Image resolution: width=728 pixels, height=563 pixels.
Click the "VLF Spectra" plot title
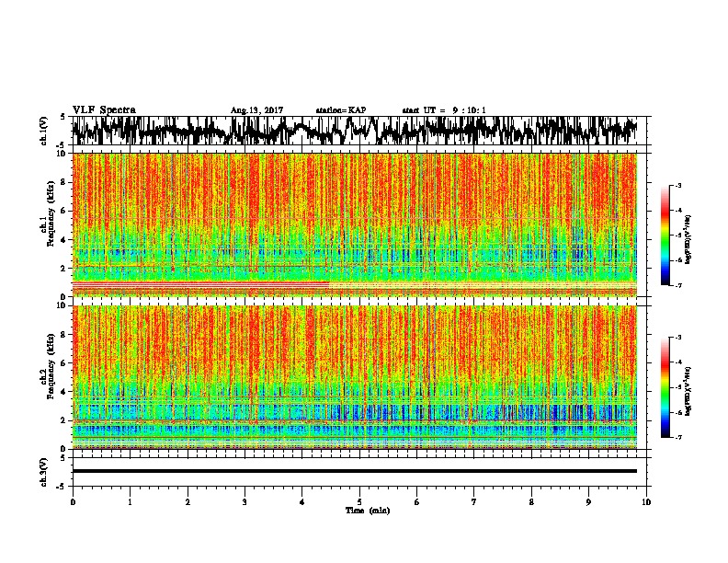(x=104, y=110)
